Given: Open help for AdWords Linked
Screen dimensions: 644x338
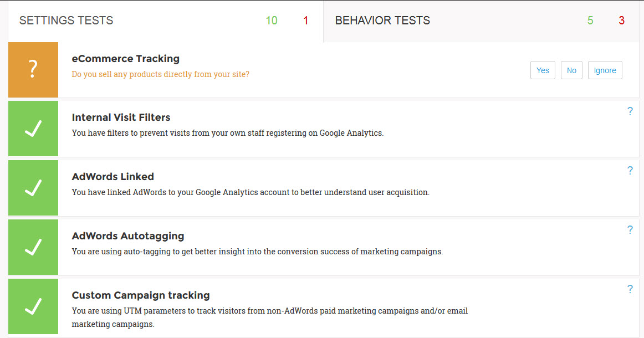Looking at the screenshot, I should tap(630, 171).
